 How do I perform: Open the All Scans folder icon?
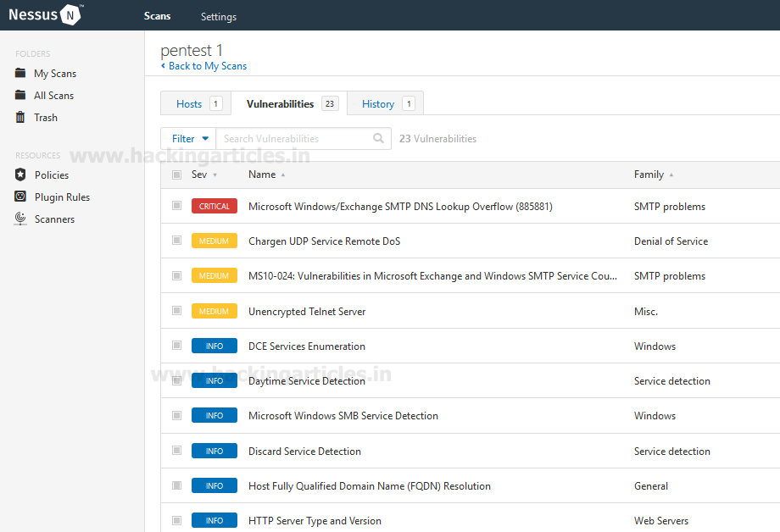(x=20, y=96)
